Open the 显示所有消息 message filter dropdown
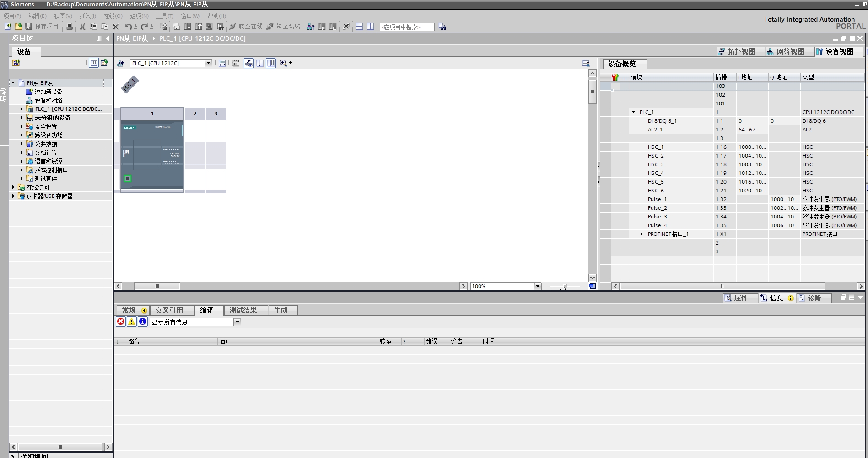The width and height of the screenshot is (868, 458). click(x=237, y=322)
